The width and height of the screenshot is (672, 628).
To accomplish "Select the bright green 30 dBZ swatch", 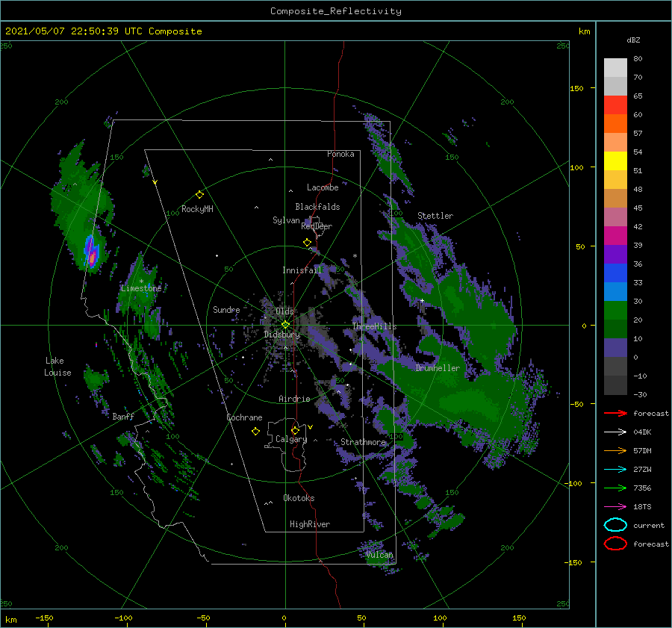I will click(615, 310).
